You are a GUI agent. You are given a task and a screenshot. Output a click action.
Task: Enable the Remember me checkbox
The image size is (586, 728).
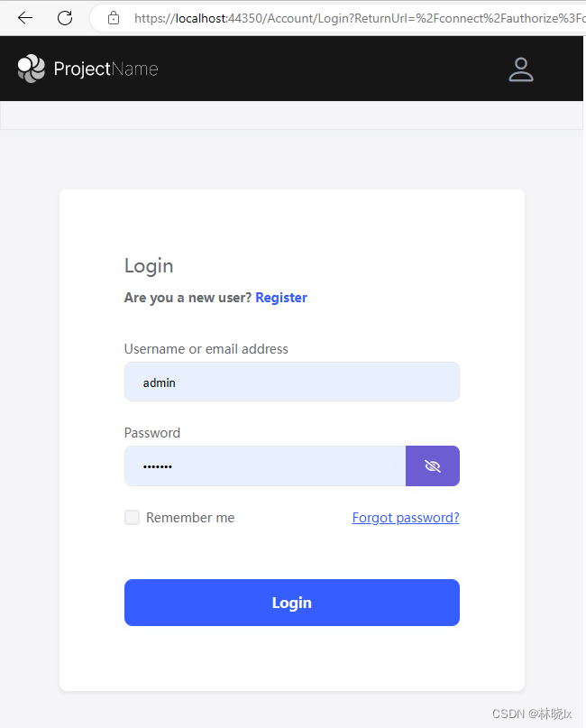pos(132,517)
